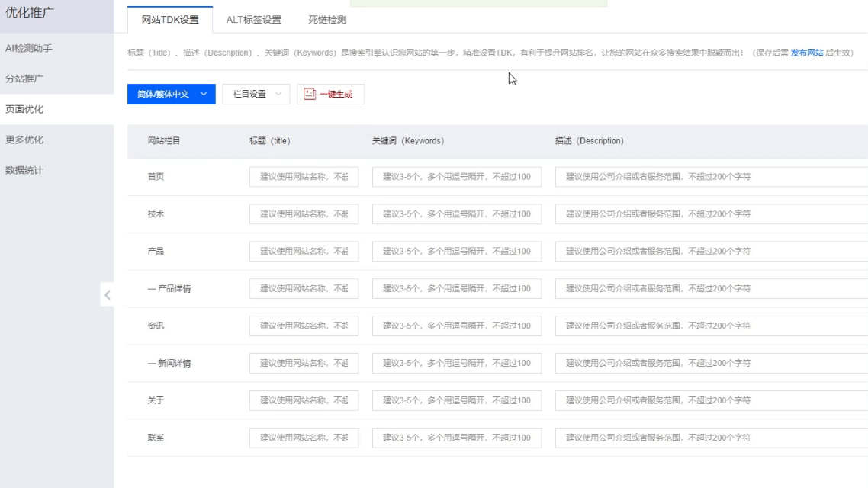Click the 关于 title input field
Viewport: 868px width, 488px height.
(304, 400)
